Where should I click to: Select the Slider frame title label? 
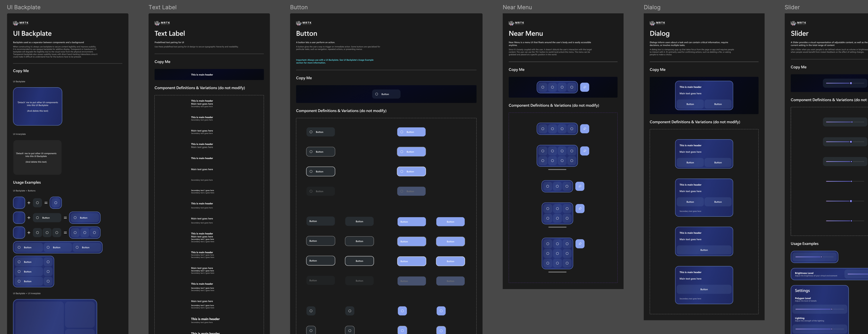pos(792,7)
